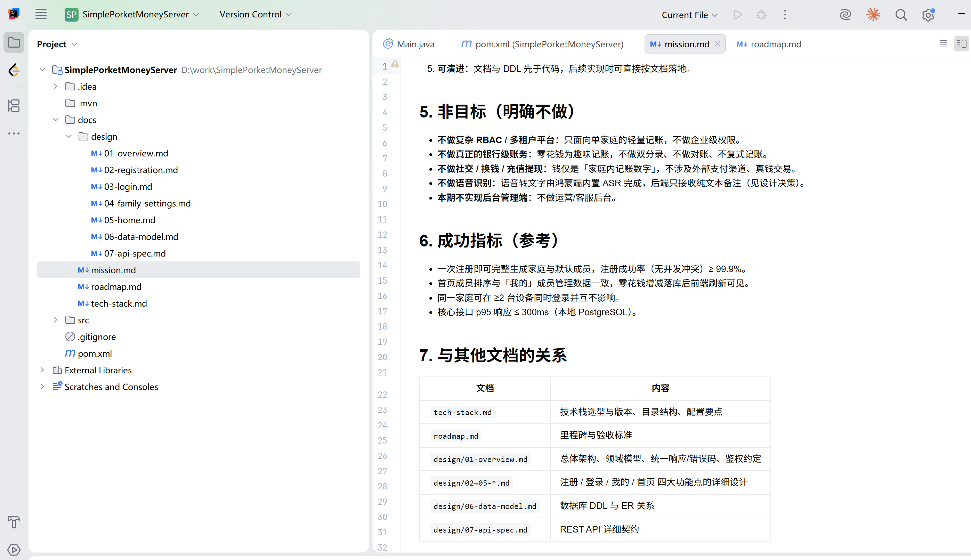Click the warning indicator on line 1
The width and height of the screenshot is (971, 560).
[395, 65]
